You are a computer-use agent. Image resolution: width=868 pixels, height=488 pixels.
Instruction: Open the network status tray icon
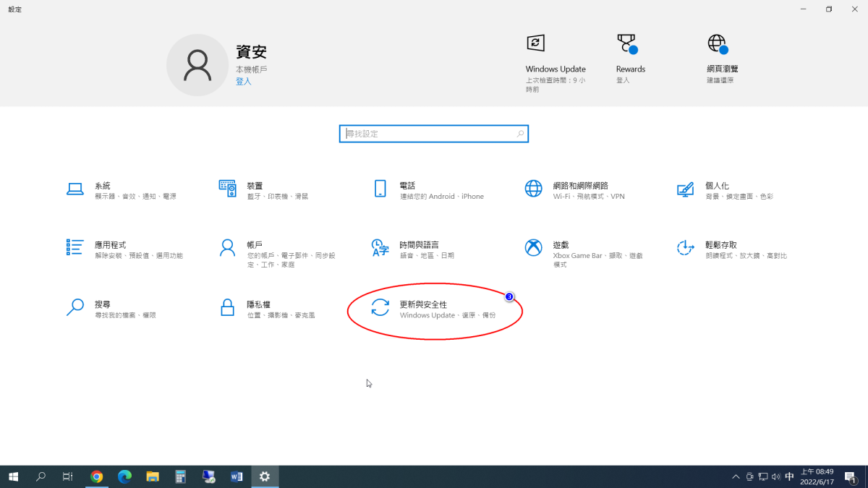click(763, 476)
